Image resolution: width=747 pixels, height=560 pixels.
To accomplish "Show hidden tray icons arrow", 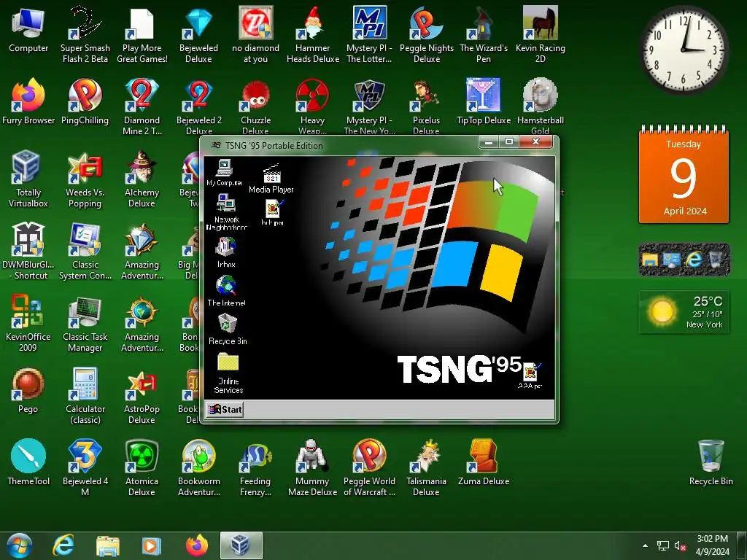I will tap(645, 545).
